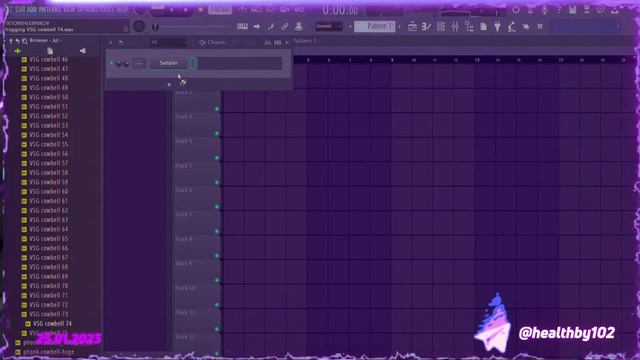
Task: Click the browser up-arrow icon
Action: (x=11, y=41)
